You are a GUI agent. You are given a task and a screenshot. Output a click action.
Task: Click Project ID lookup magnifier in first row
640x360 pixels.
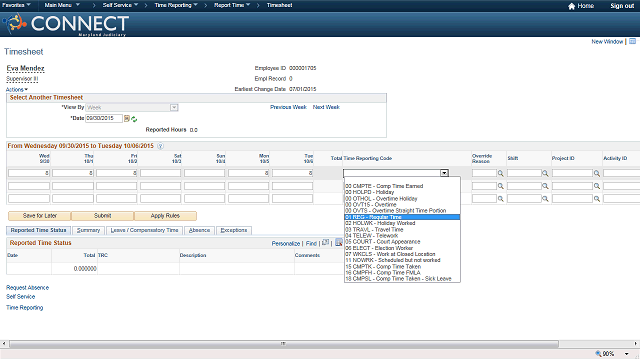tap(597, 173)
